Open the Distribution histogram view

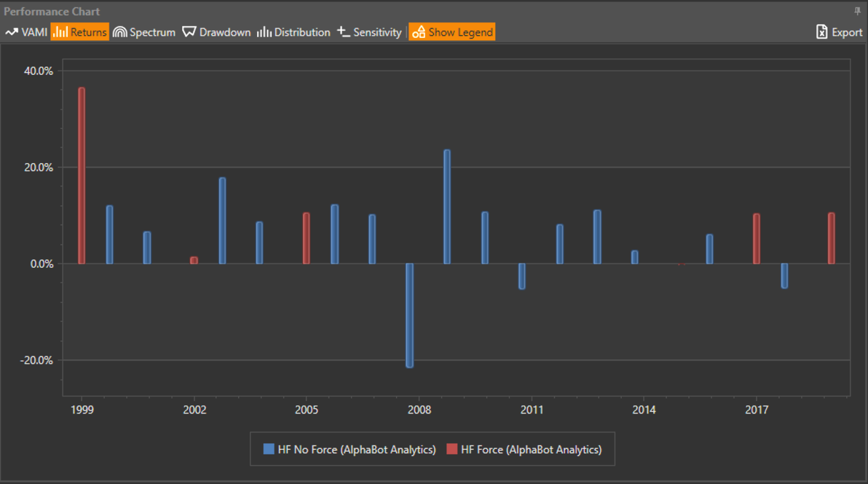[x=293, y=32]
